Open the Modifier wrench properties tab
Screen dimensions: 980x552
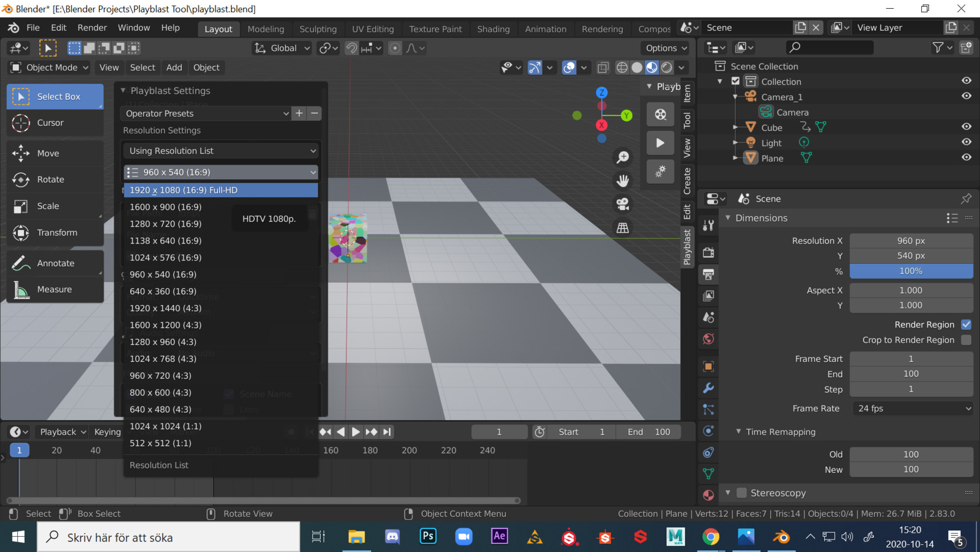(708, 388)
